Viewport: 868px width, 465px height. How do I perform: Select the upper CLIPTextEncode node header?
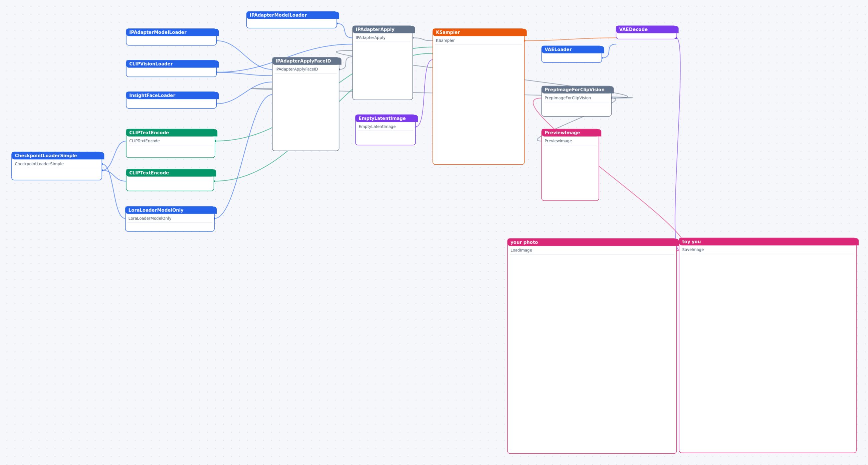(x=172, y=133)
